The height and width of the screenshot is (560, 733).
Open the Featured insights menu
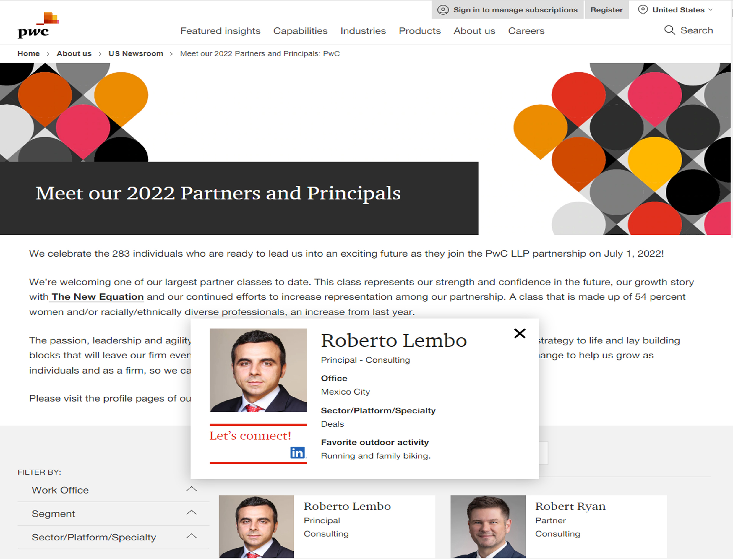coord(220,31)
